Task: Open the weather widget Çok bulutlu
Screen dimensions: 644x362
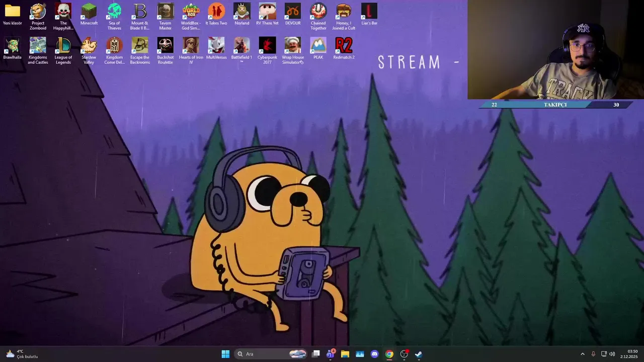Action: 22,354
